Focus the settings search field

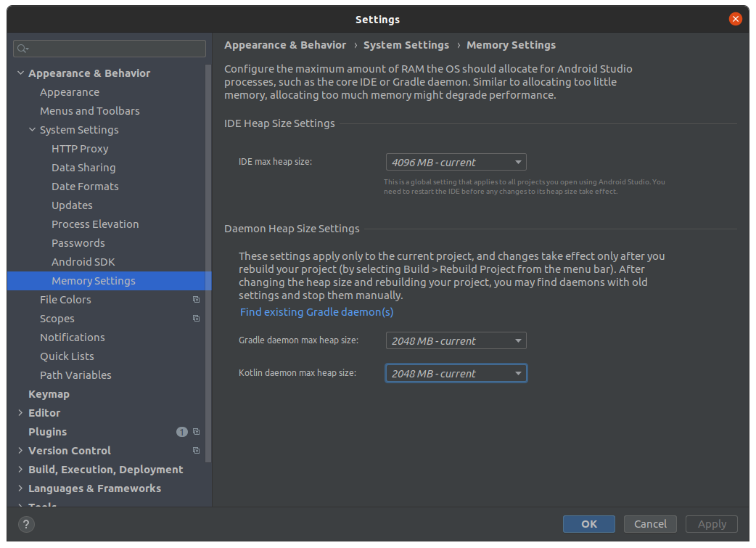click(x=110, y=48)
